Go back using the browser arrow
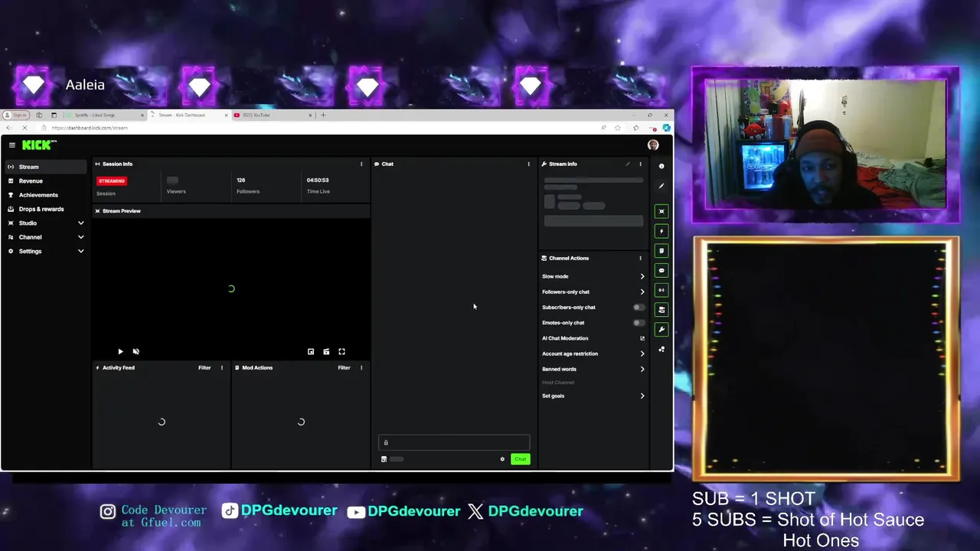 tap(8, 128)
